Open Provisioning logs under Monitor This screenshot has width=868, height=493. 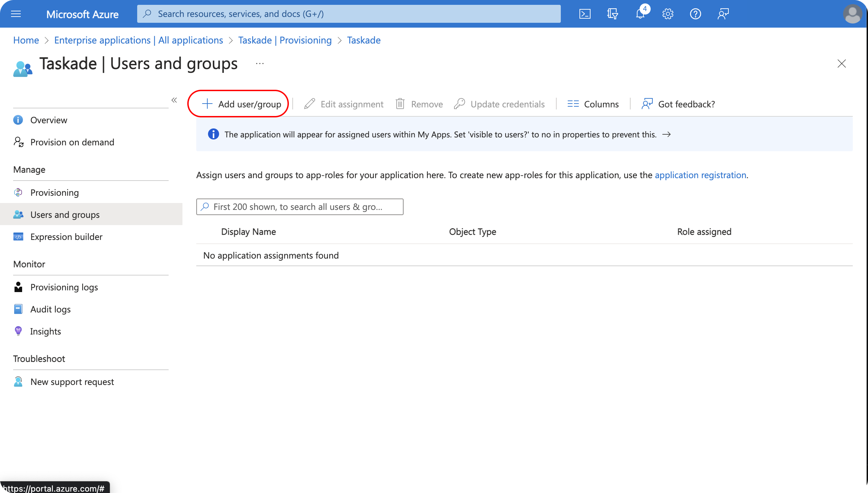tap(64, 287)
